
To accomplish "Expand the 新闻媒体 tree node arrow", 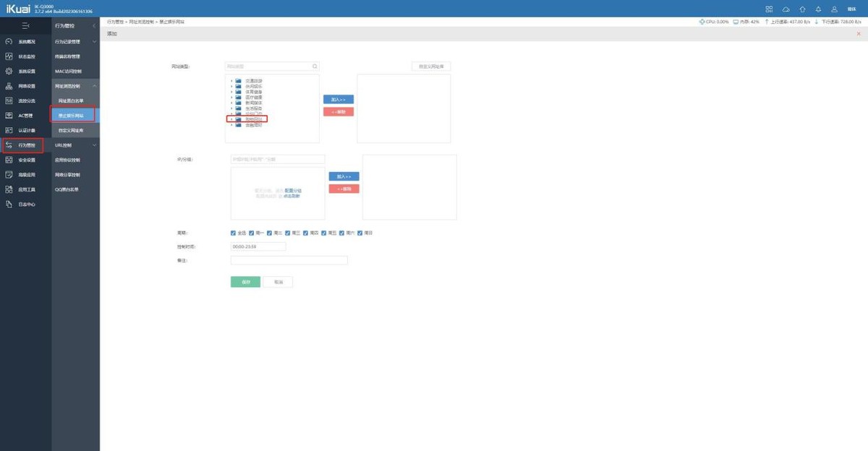I will 231,103.
